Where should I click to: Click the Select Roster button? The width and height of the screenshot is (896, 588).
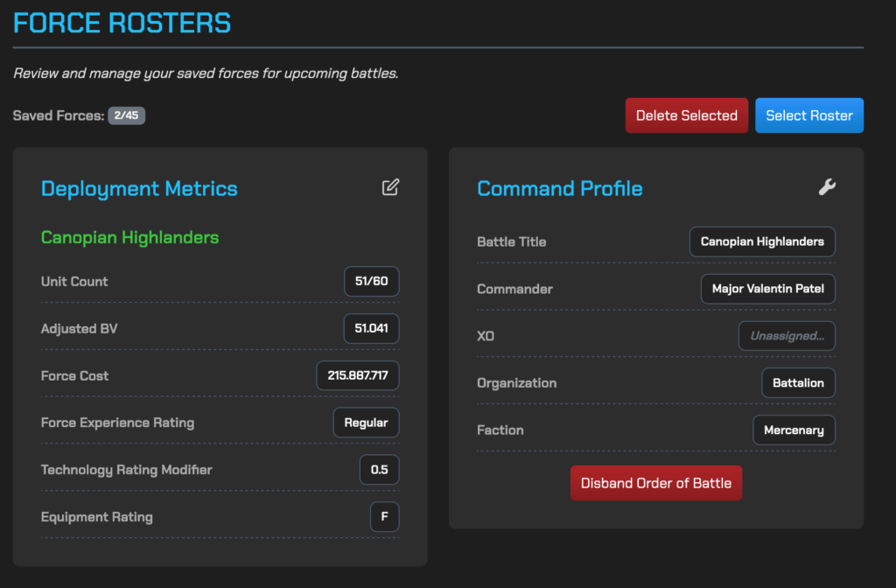pos(808,115)
